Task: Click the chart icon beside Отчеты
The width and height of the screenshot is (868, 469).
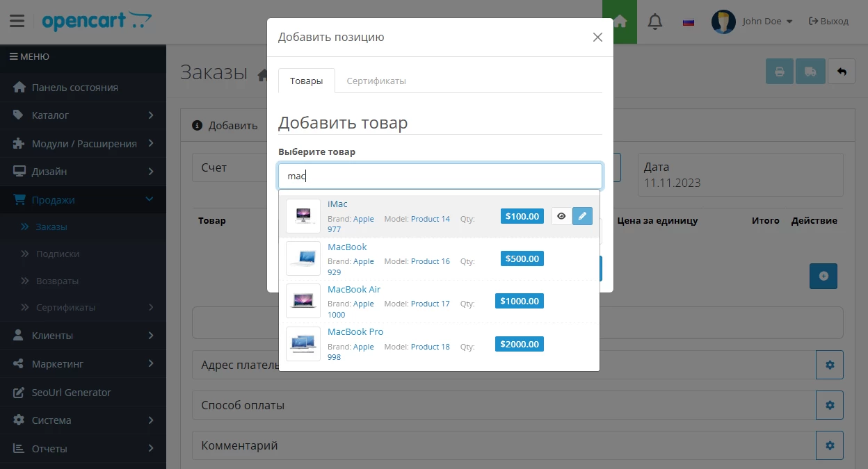Action: (19, 449)
